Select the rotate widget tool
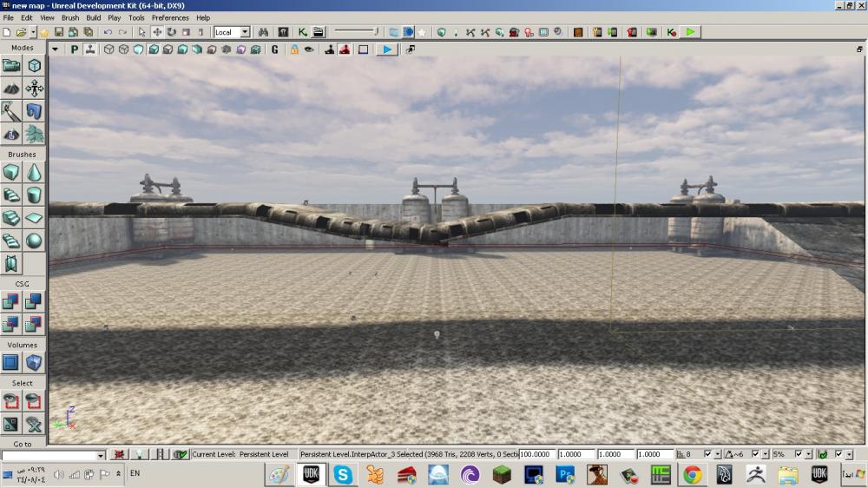 [172, 32]
